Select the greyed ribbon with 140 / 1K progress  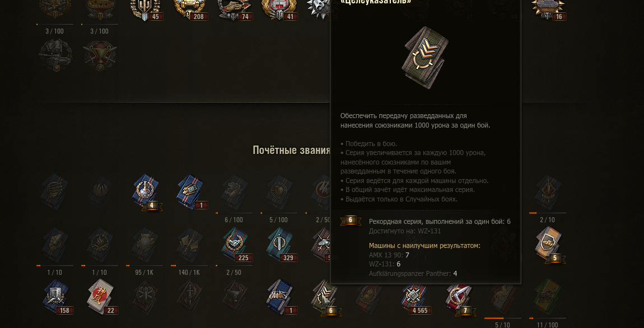[x=190, y=245]
